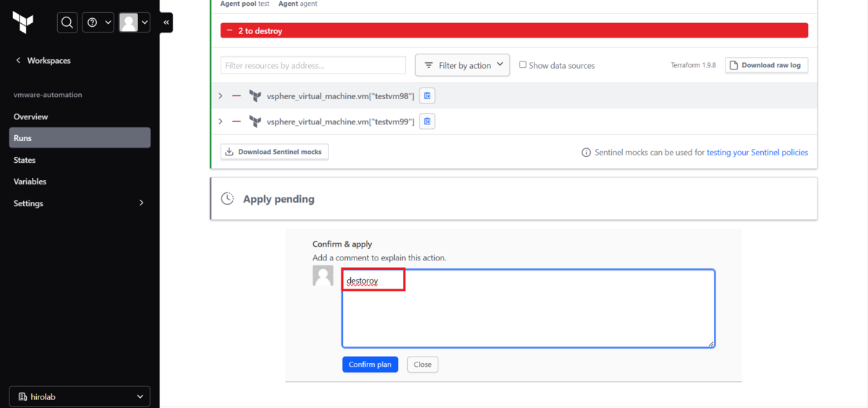Click the Agent pool test label
868x408 pixels.
[244, 4]
